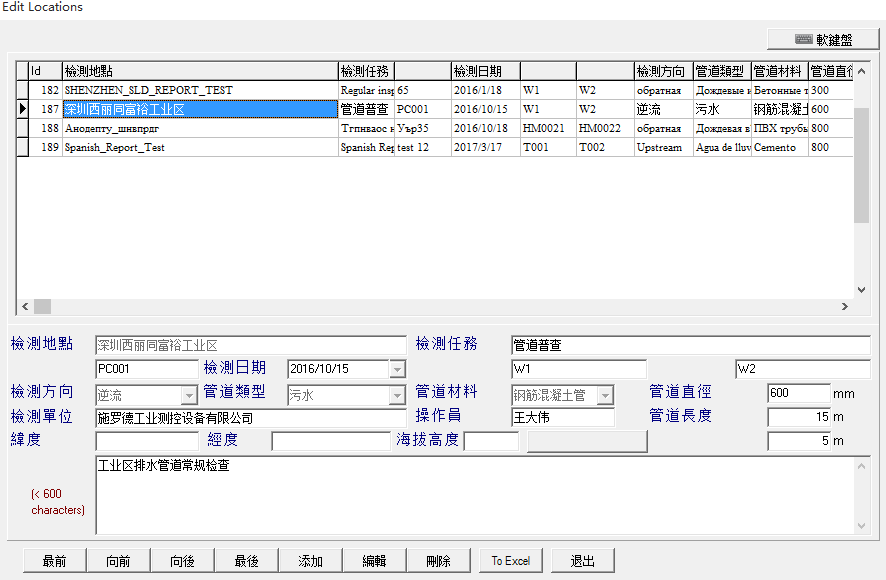The width and height of the screenshot is (886, 580).
Task: Open the 軟鍵盤 soft keyboard
Action: pyautogui.click(x=823, y=39)
